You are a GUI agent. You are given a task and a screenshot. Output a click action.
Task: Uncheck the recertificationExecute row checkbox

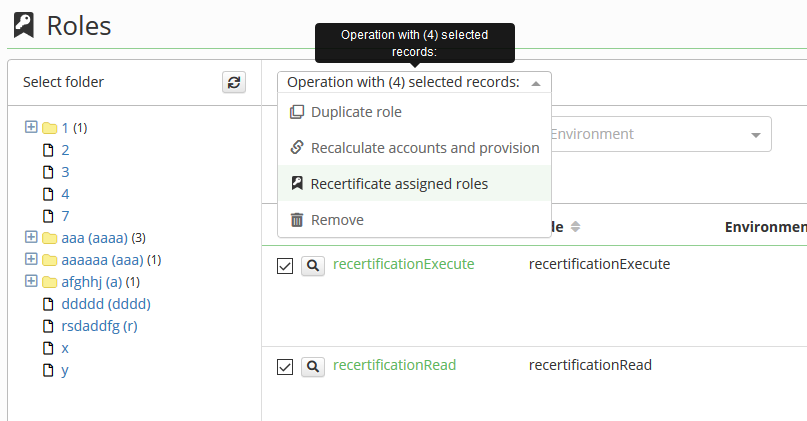click(x=285, y=266)
